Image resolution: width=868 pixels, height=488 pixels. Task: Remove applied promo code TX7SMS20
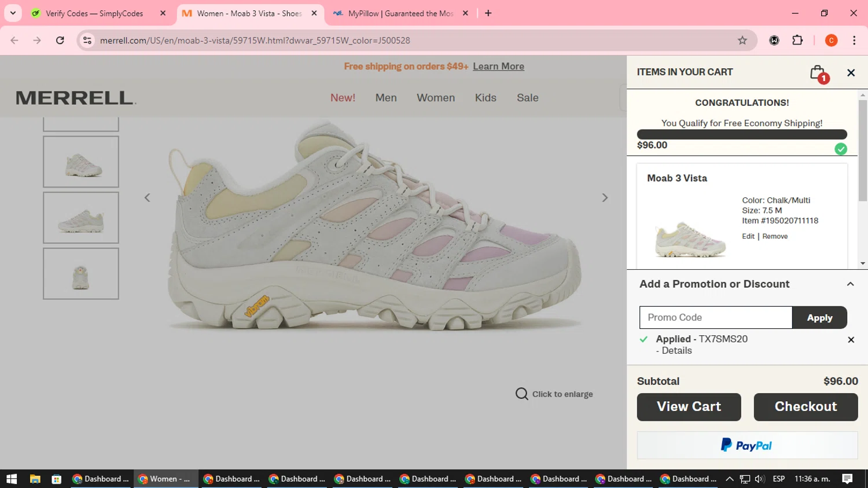coord(851,340)
